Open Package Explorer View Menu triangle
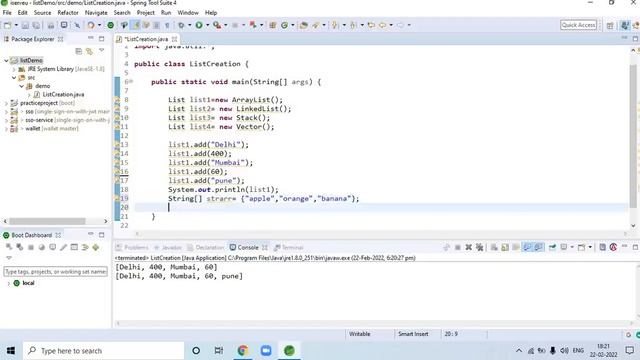The width and height of the screenshot is (640, 360). (102, 51)
